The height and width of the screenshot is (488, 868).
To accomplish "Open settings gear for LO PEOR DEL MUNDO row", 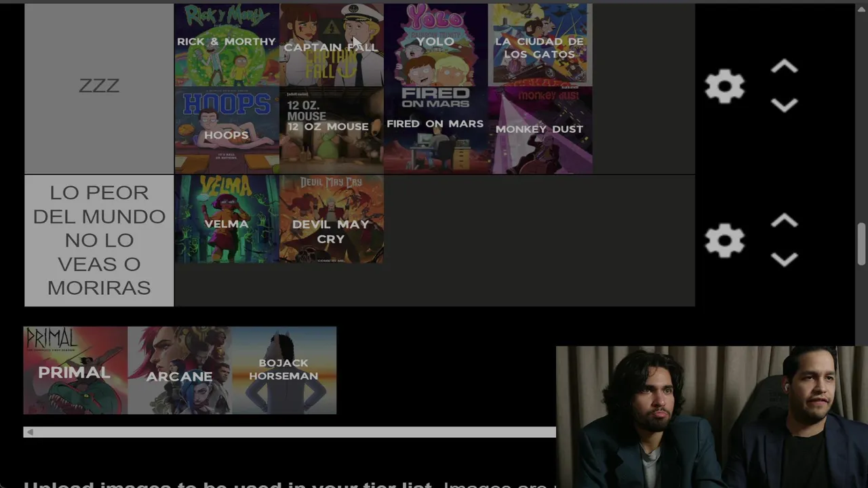I will [x=725, y=241].
